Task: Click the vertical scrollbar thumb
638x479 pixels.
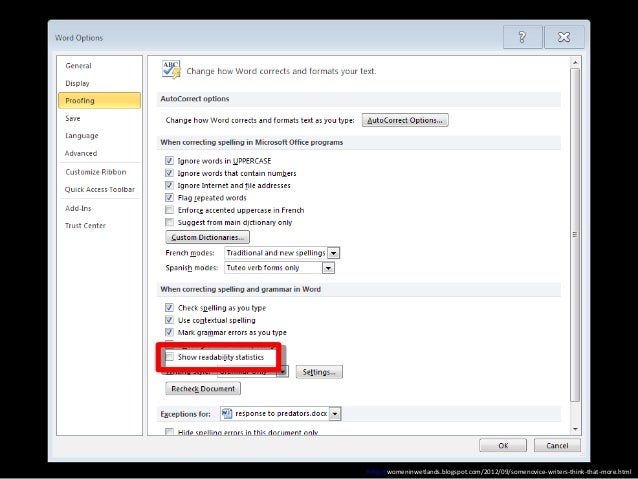Action: [575, 235]
